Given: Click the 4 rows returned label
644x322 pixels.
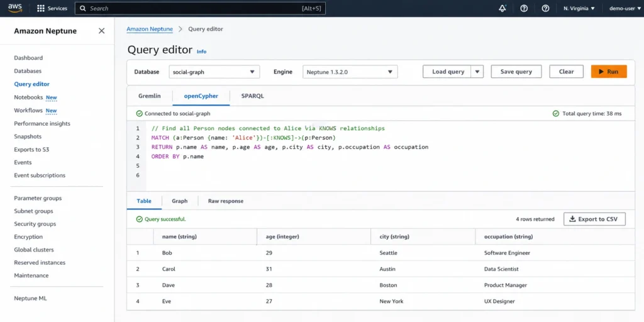Looking at the screenshot, I should pyautogui.click(x=535, y=219).
